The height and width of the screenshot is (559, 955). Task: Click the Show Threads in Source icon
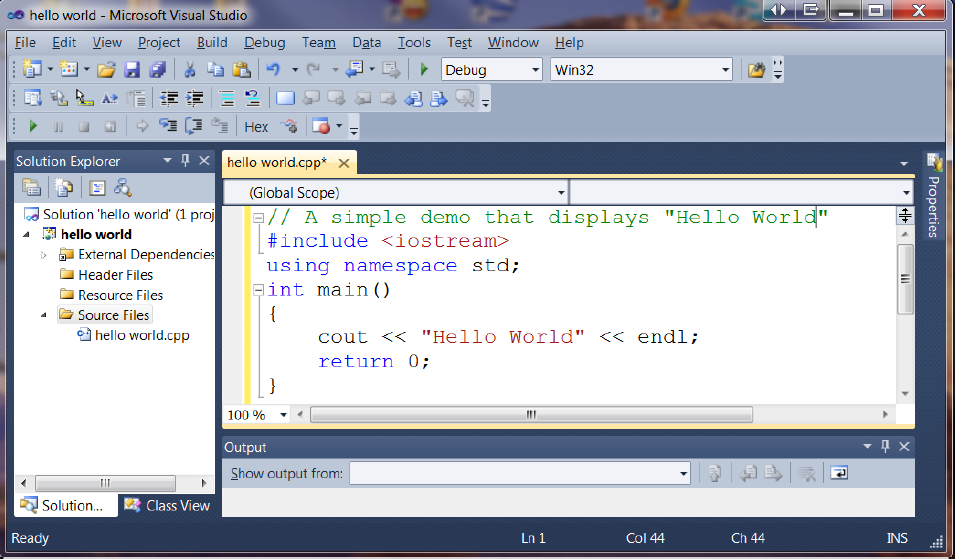click(x=290, y=126)
